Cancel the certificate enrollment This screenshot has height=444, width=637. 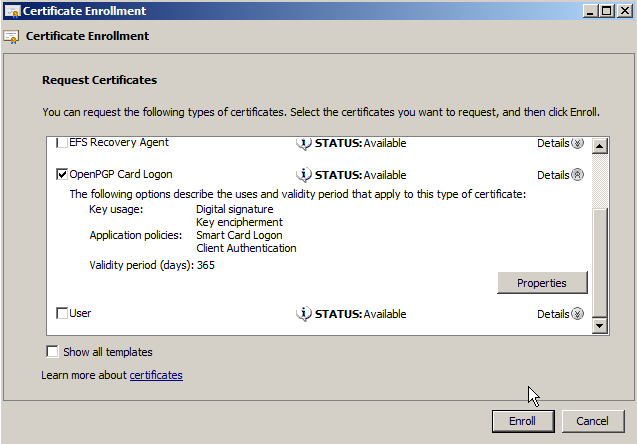(592, 421)
